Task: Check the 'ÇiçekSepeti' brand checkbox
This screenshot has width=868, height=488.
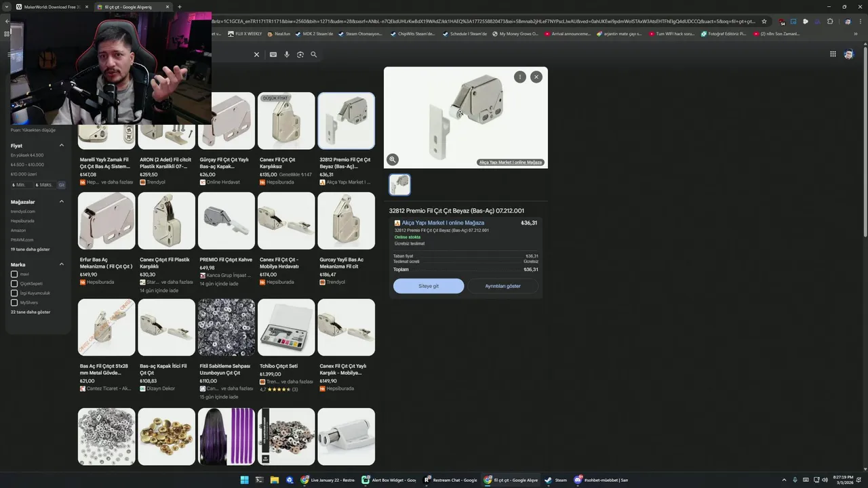Action: coord(14,283)
